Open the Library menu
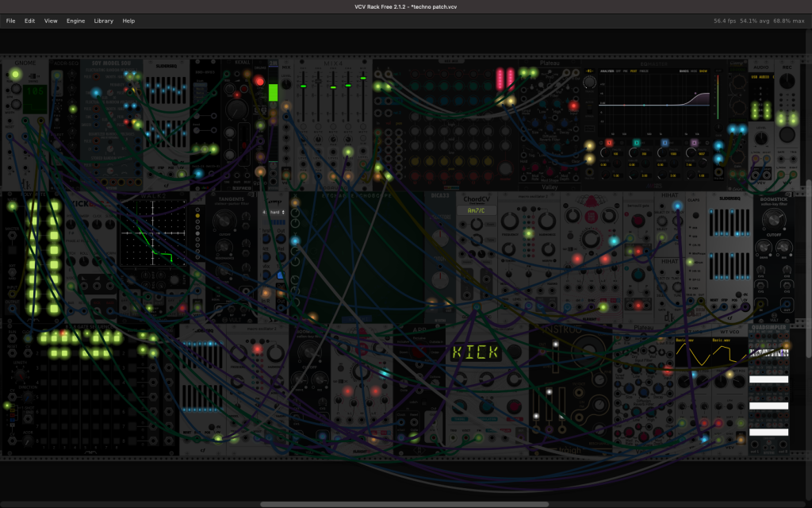Viewport: 812px width, 508px height. coord(104,21)
